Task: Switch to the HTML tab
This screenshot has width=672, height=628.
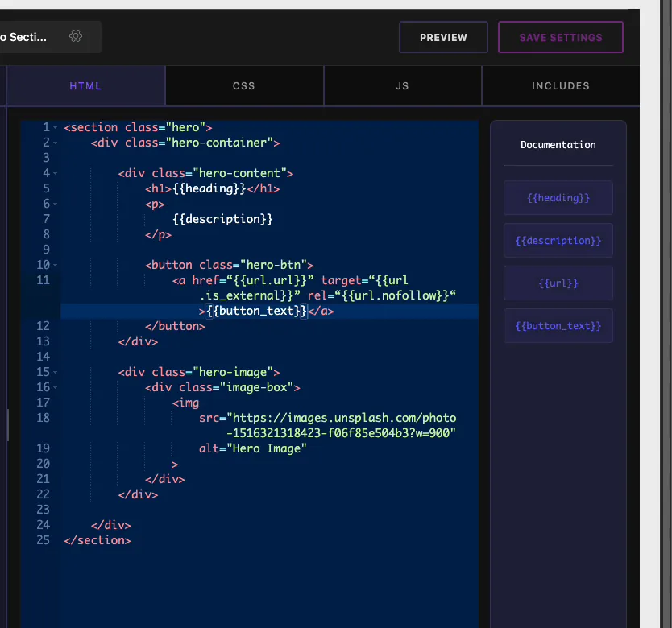Action: 85,85
